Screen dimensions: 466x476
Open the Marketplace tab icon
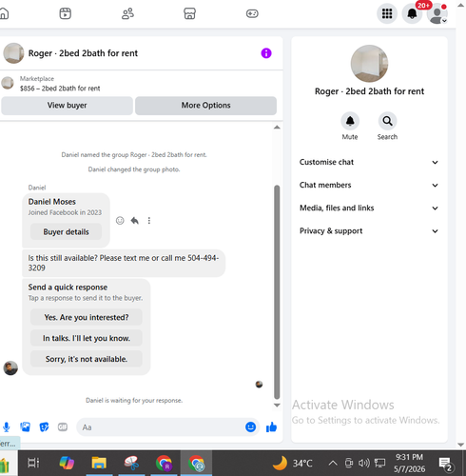(189, 13)
